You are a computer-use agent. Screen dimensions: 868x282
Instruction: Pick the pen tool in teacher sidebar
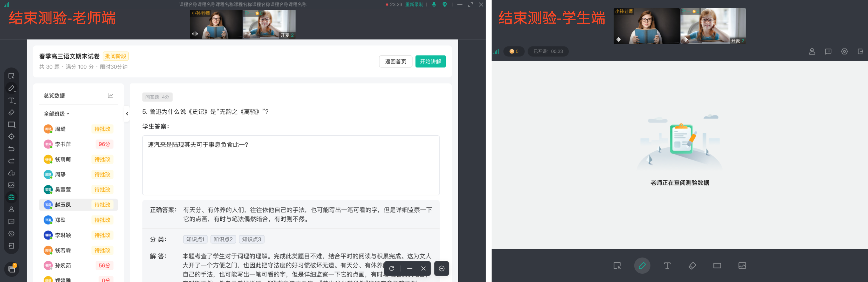(11, 88)
